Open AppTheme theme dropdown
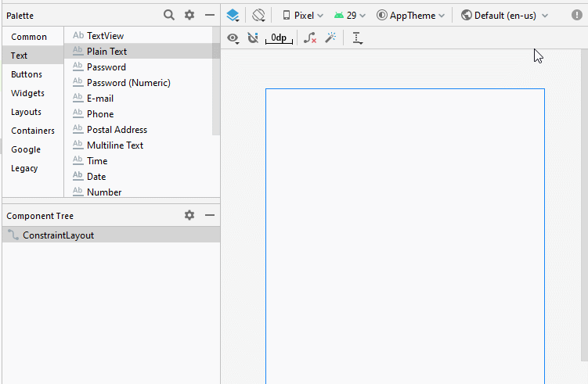 tap(410, 16)
